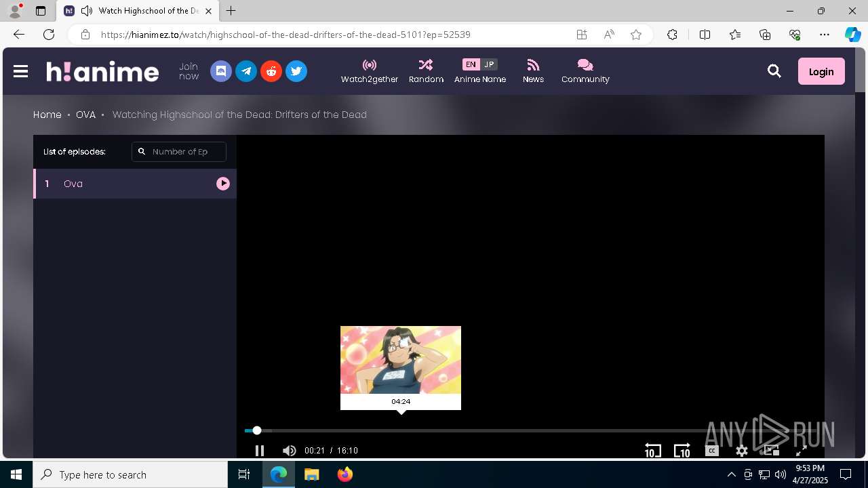
Task: Enter fullscreen video mode
Action: click(801, 451)
